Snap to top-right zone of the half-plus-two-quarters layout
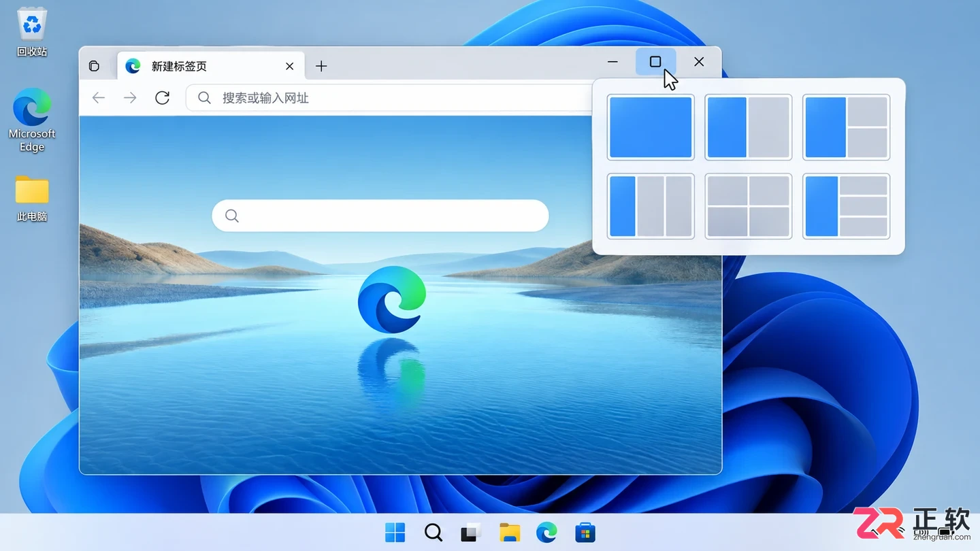Screen dimensions: 980x551 point(868,112)
